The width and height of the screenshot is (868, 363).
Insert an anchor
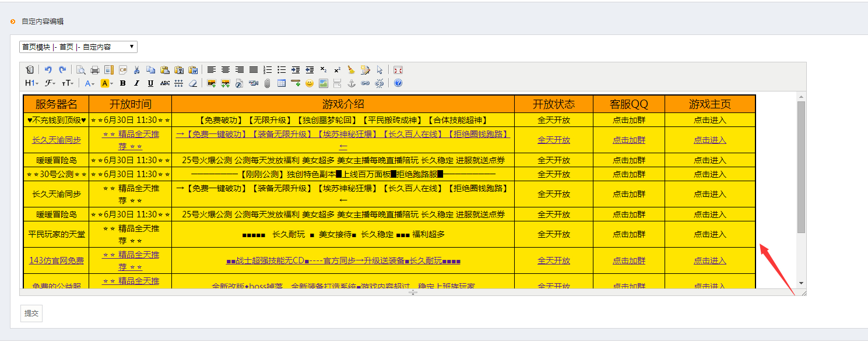[x=352, y=83]
